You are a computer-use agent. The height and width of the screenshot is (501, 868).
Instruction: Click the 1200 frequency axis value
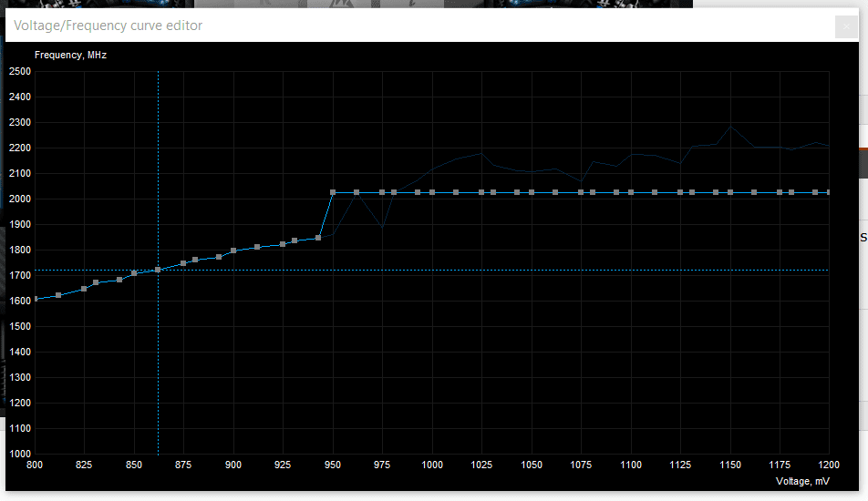coord(20,404)
